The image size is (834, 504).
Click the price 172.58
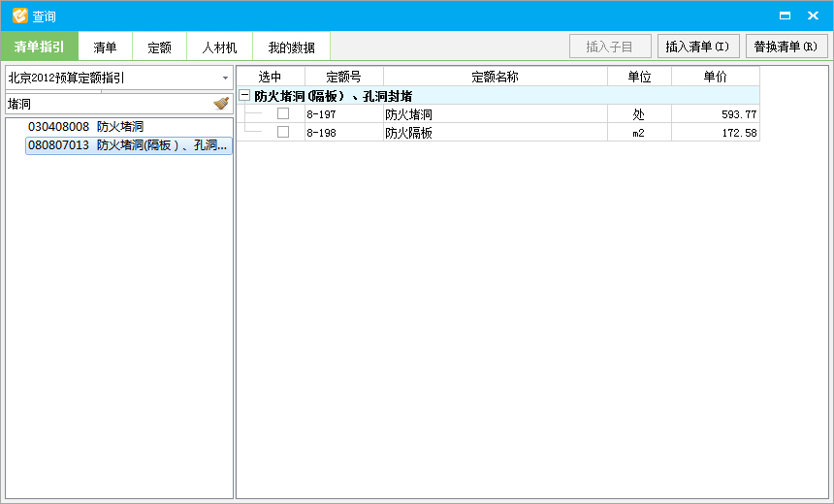(x=716, y=132)
